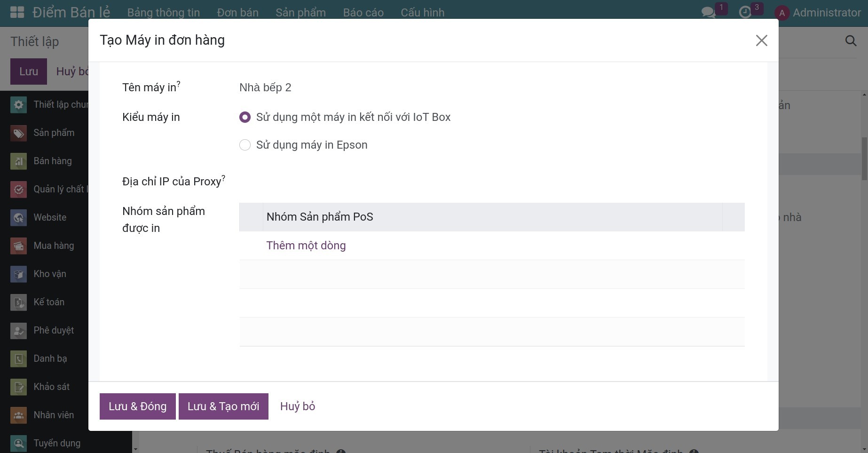Open Bảng thông tin menu
868x453 pixels.
coord(164,12)
